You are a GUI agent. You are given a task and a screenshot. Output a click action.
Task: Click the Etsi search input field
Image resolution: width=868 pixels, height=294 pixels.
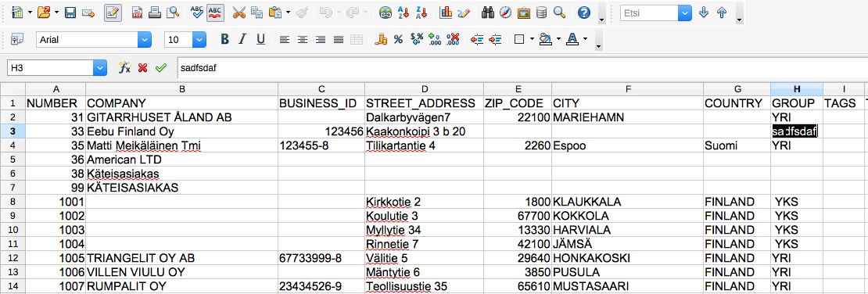tap(649, 13)
